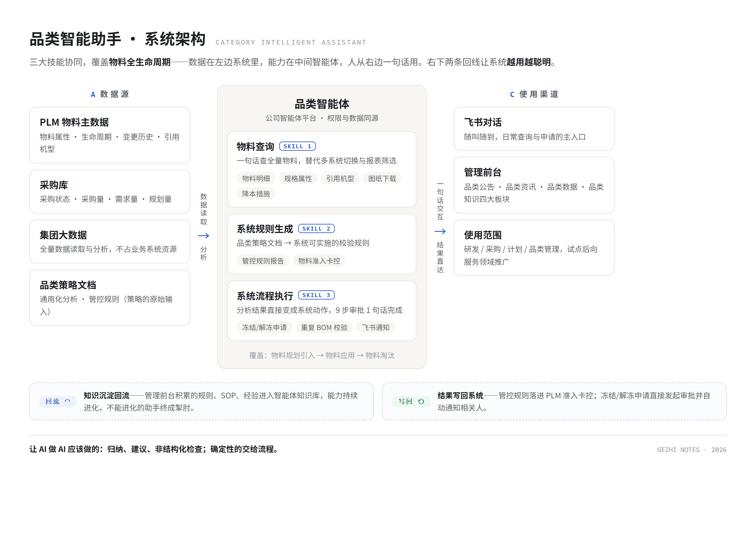
Task: Select the 规格属性 tag
Action: pos(298,178)
